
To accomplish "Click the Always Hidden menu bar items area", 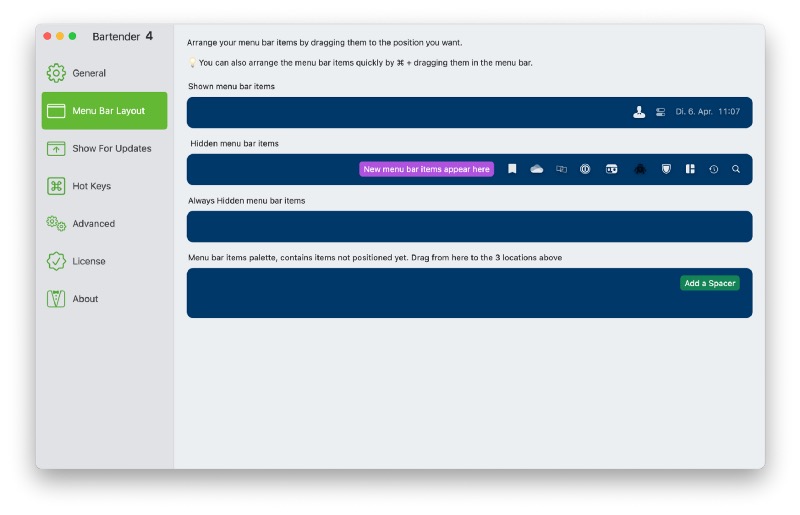I will coord(469,227).
